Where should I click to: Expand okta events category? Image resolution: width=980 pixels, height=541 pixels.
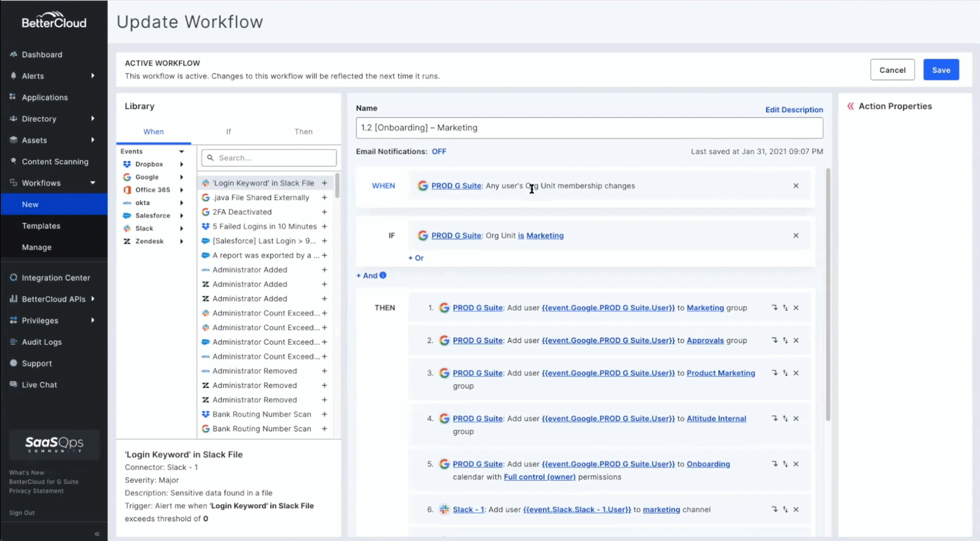pyautogui.click(x=181, y=203)
